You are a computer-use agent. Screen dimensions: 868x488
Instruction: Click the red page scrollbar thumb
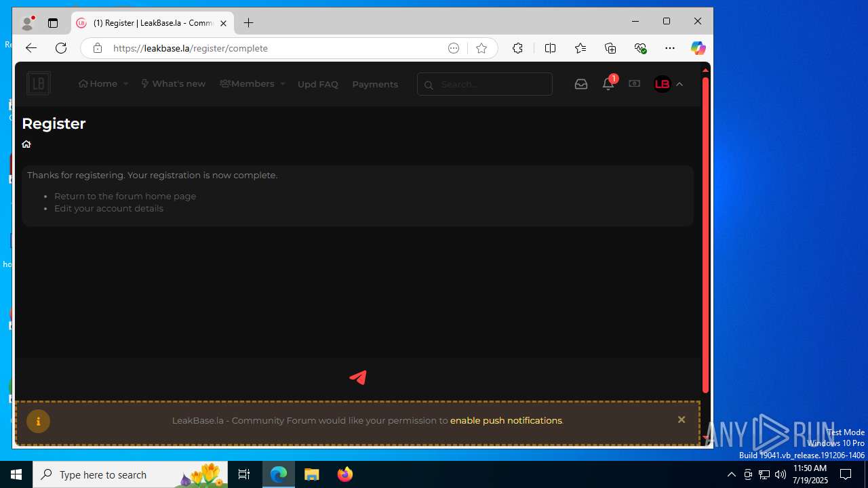[705, 235]
